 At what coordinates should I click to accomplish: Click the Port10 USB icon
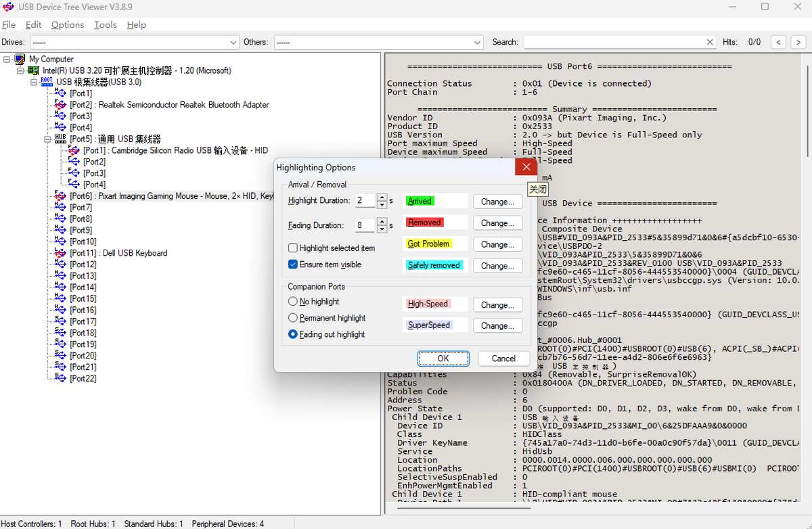pos(60,241)
